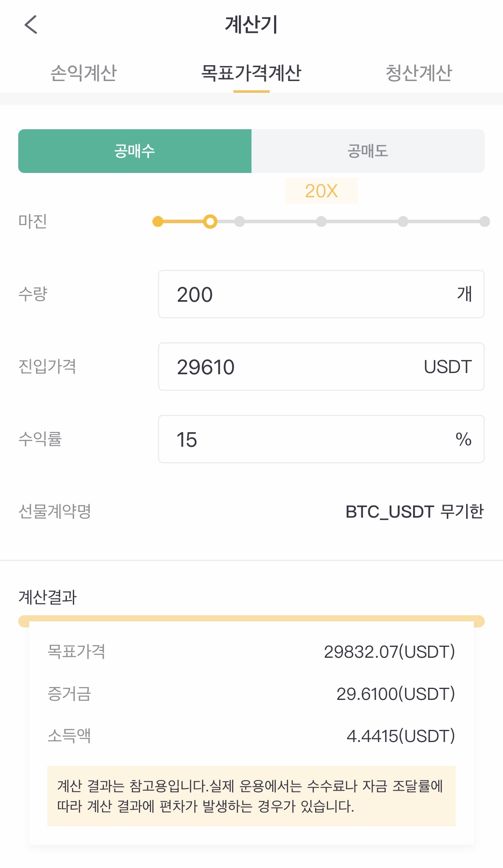Set leverage to third slider stop
The image size is (503, 868).
tap(240, 222)
